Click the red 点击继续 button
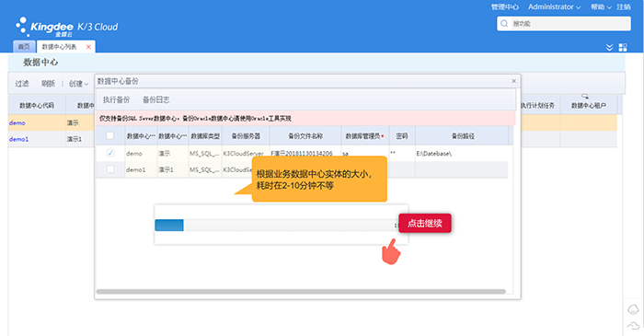The height and width of the screenshot is (336, 644). pyautogui.click(x=425, y=224)
